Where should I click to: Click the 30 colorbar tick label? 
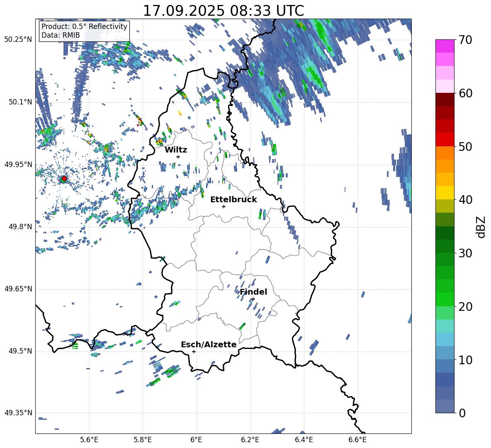(465, 253)
